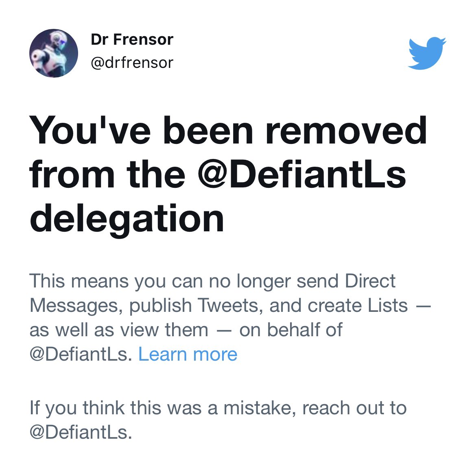This screenshot has height=470, width=476.
Task: Click the "as well as view them" text
Action: click(x=118, y=330)
